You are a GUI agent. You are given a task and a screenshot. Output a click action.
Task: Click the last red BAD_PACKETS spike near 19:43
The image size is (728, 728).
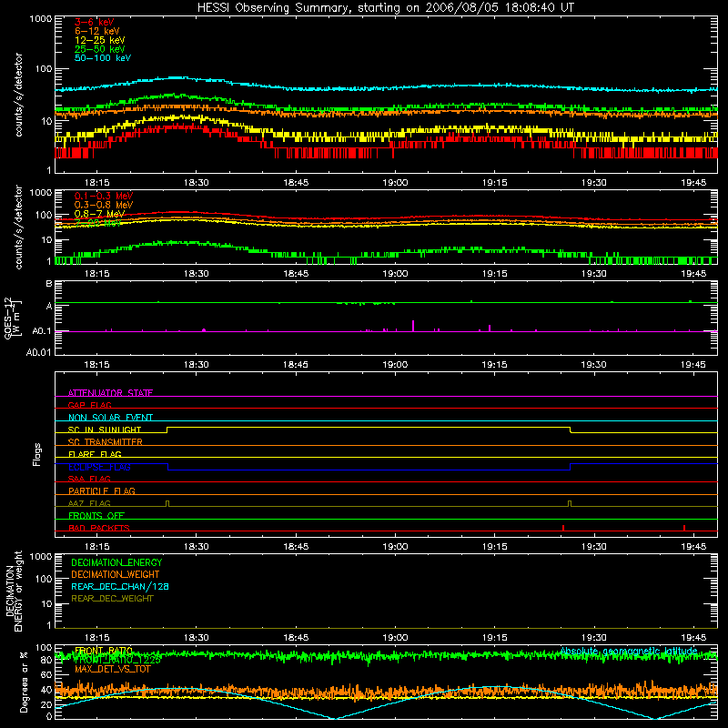tap(684, 528)
